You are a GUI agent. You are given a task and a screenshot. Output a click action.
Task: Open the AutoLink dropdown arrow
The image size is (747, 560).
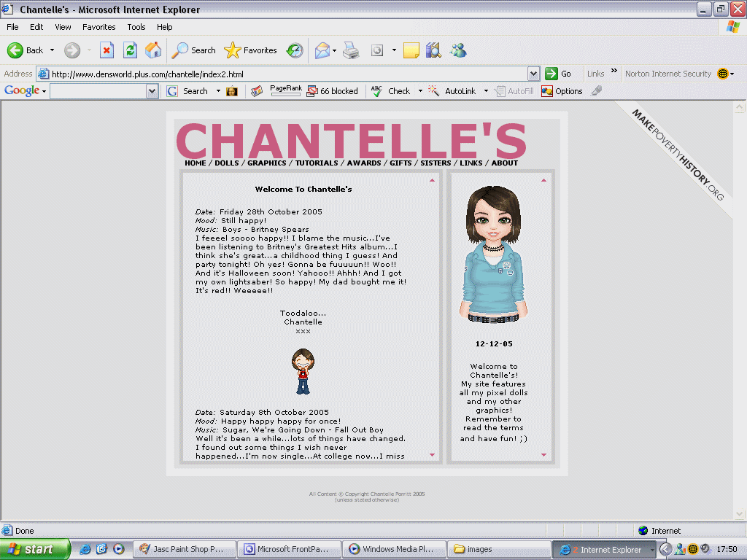(x=486, y=91)
